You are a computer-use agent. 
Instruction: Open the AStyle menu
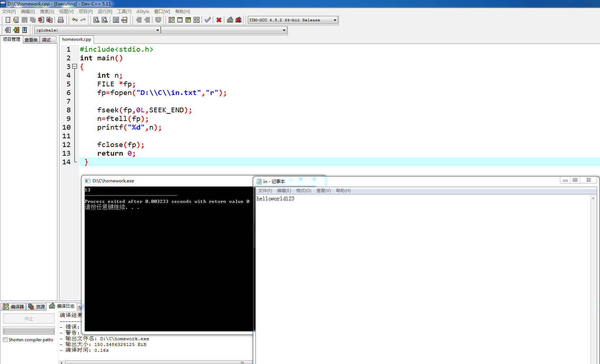pyautogui.click(x=143, y=12)
